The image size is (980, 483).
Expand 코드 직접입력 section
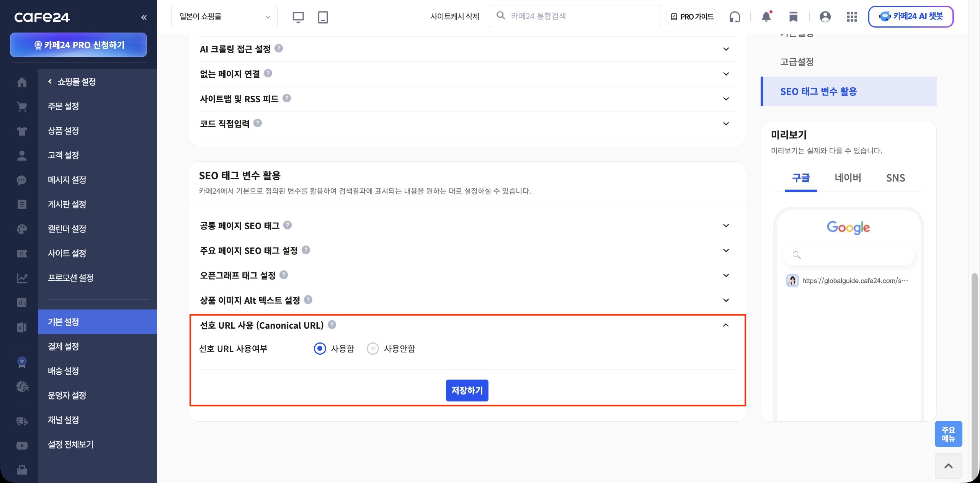click(726, 124)
